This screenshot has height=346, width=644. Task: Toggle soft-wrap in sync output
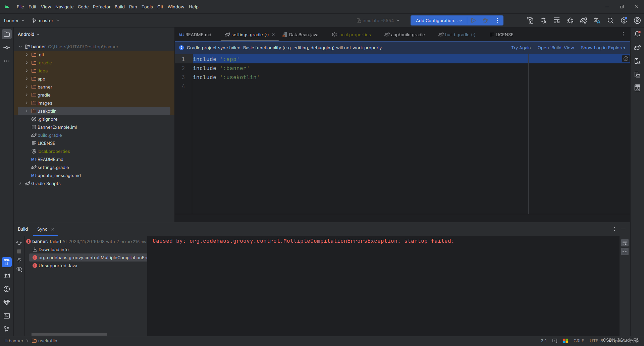625,242
